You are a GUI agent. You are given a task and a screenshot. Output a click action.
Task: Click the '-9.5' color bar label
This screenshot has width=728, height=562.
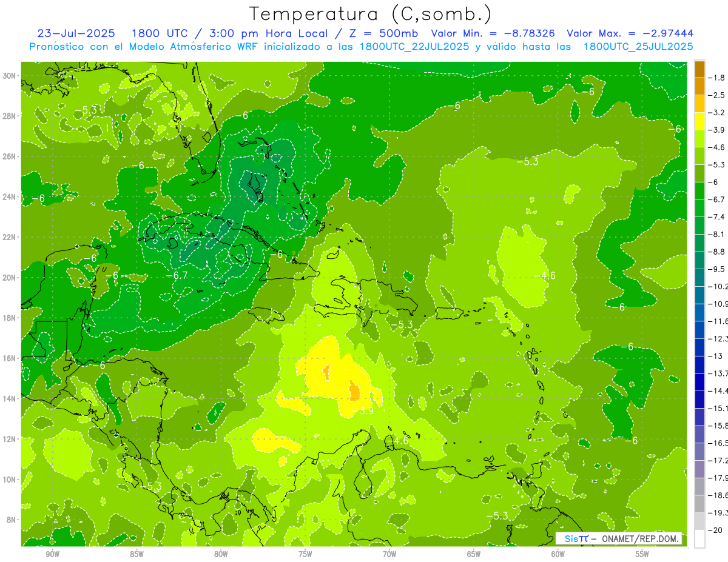click(x=718, y=269)
